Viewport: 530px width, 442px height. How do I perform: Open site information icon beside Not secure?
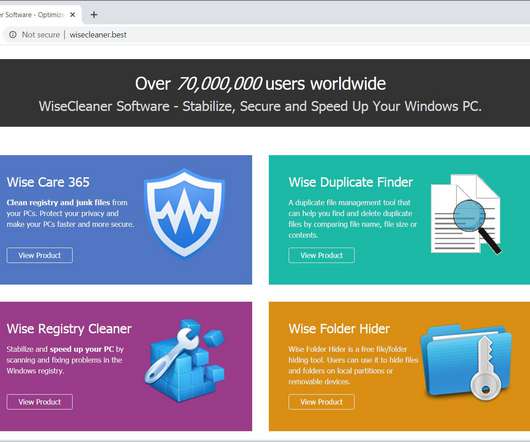click(x=13, y=34)
